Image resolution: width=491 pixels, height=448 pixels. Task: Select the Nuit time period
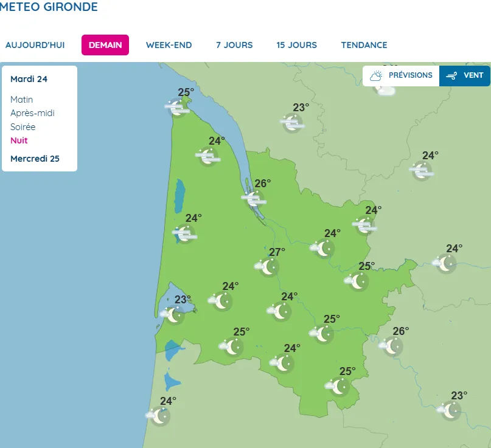19,140
